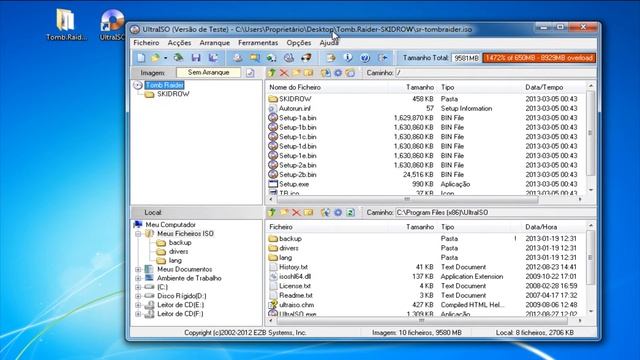The width and height of the screenshot is (640, 360).
Task: Select Setup-1a.bin in image list
Action: point(298,118)
